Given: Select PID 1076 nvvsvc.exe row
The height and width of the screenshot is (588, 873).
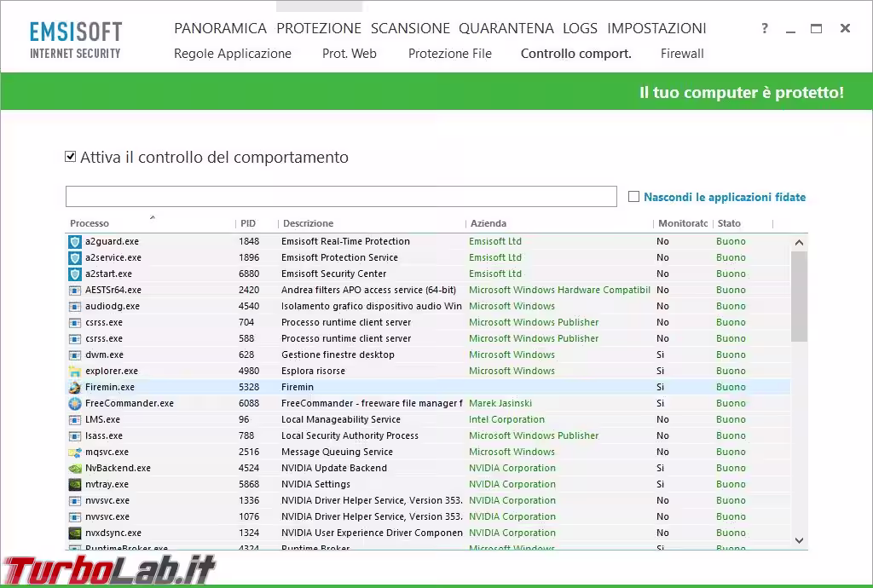Looking at the screenshot, I should pos(428,516).
